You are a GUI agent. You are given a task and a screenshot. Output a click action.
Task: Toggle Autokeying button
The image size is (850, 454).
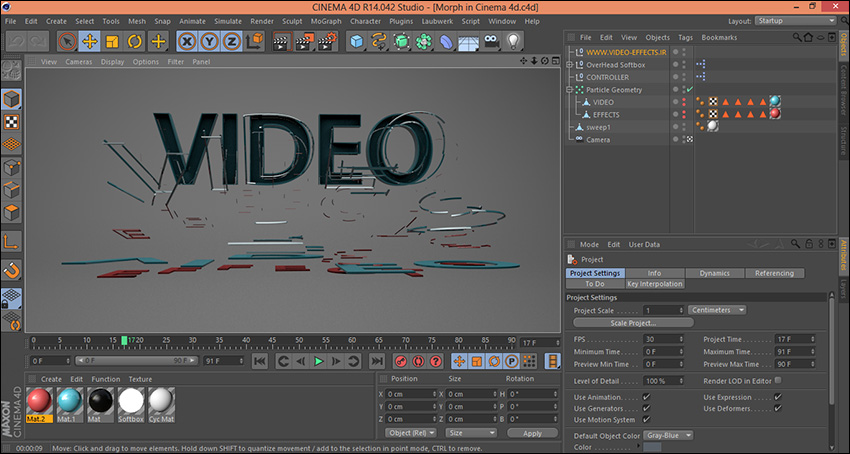pyautogui.click(x=418, y=361)
